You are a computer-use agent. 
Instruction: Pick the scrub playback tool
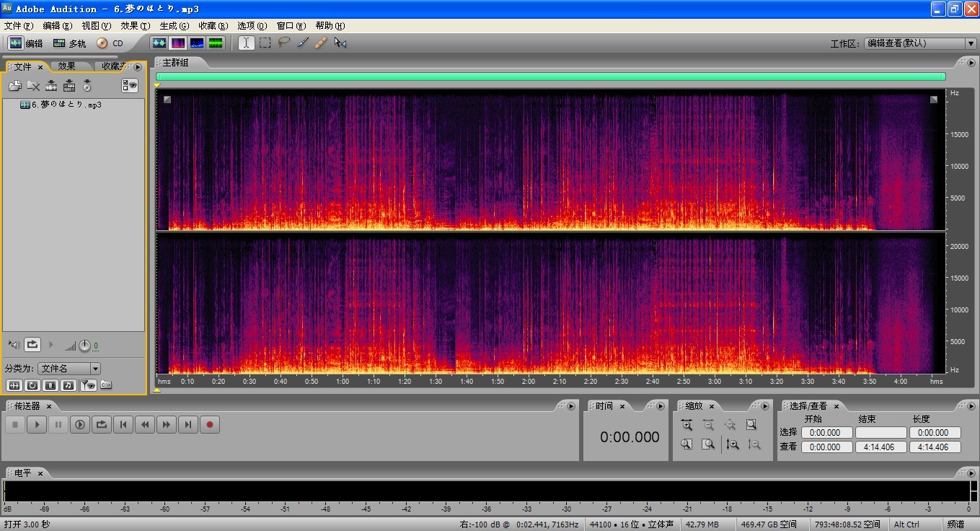coord(340,43)
